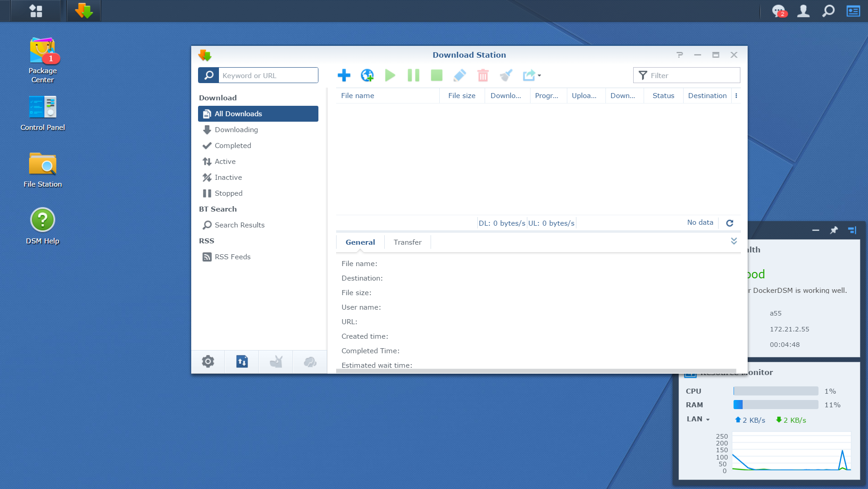Open the DSM search magnifier icon
Viewport: 868px width, 489px height.
828,11
